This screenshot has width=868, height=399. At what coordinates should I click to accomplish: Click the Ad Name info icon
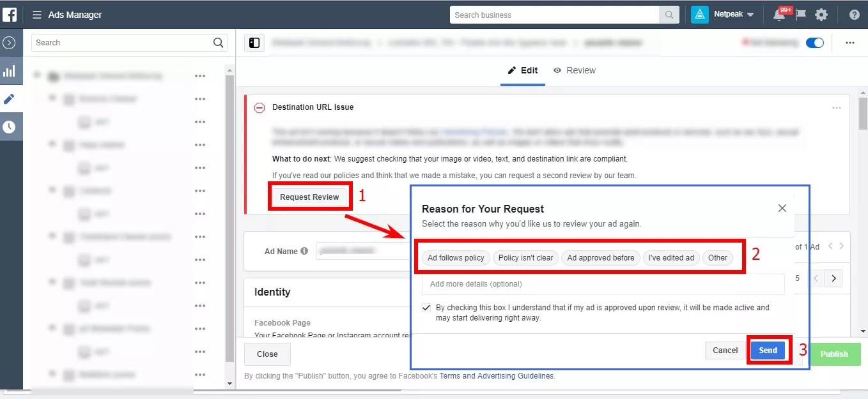(x=304, y=252)
